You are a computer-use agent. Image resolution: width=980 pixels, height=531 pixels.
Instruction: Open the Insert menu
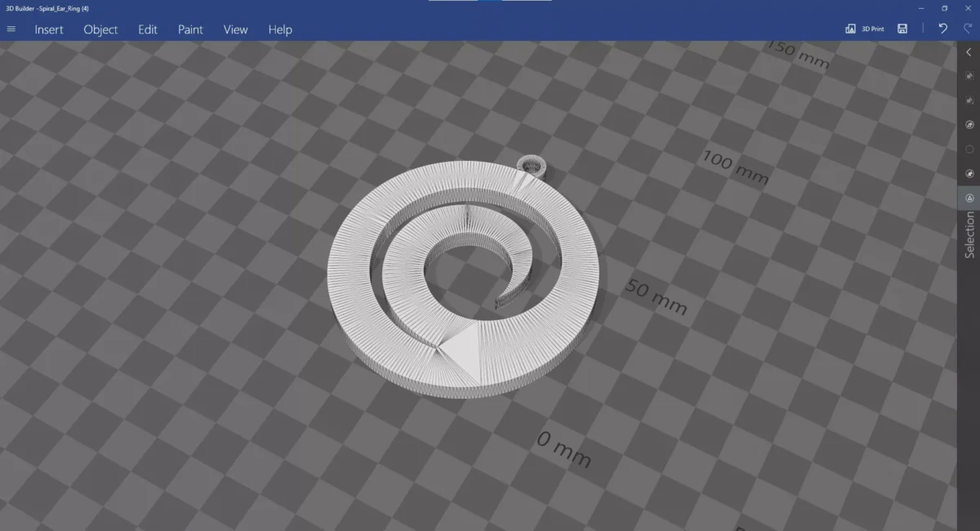[x=49, y=29]
